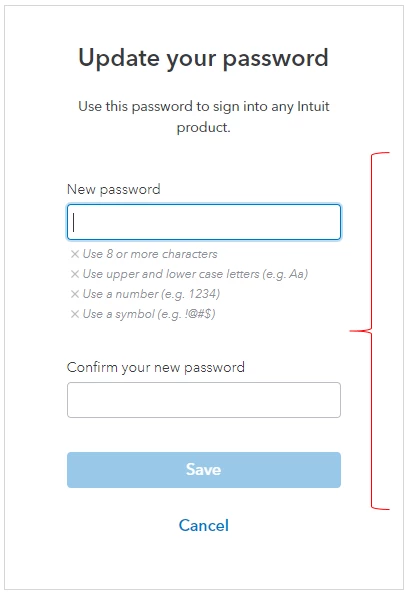Click X icon beside 'Use a number' rule
This screenshot has height=594, width=408.
[x=75, y=294]
